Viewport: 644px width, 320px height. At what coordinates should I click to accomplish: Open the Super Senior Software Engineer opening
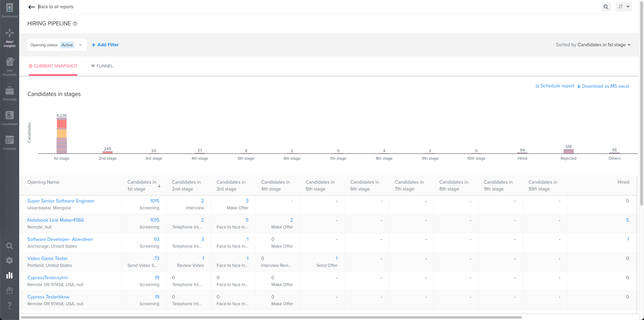tap(61, 201)
